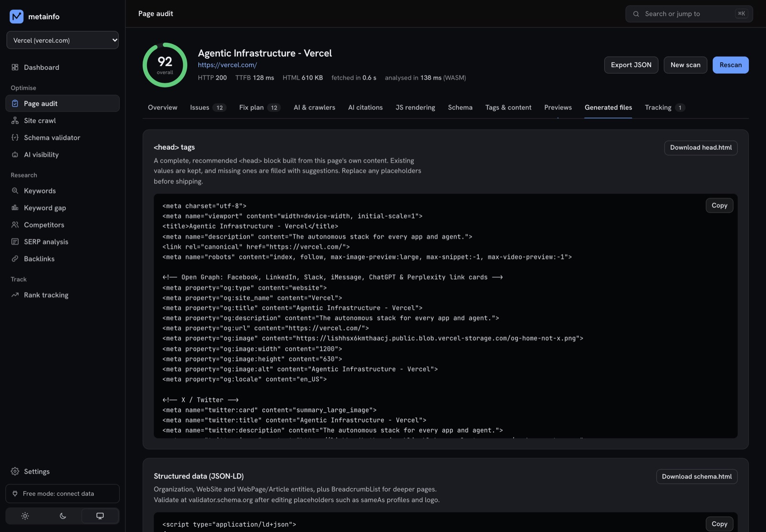766x532 pixels.
Task: Open the Vercel (vercel.com) site dropdown
Action: pos(63,40)
